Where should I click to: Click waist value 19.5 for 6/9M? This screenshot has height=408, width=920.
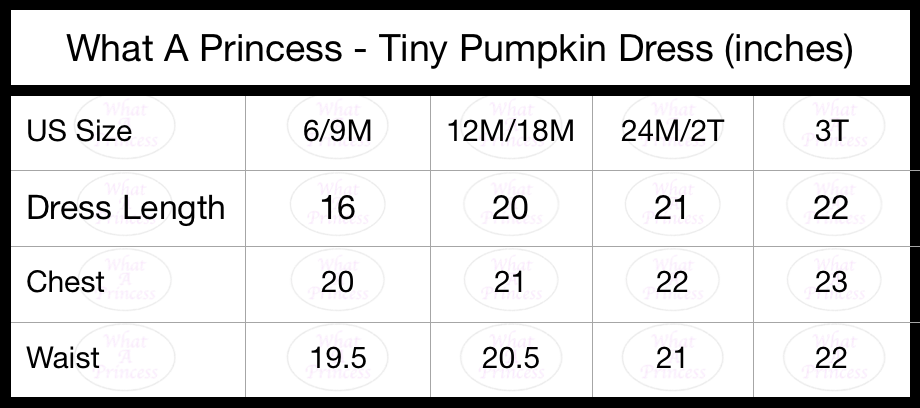click(x=338, y=358)
